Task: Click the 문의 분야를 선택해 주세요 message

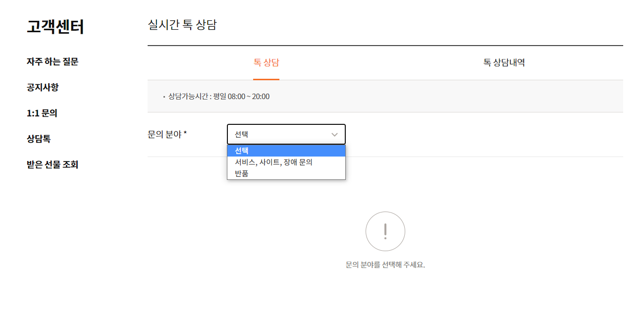Action: [385, 265]
